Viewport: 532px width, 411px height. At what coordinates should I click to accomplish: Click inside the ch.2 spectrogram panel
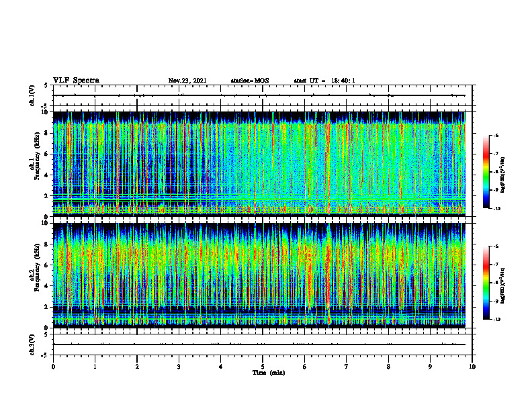tap(263, 275)
